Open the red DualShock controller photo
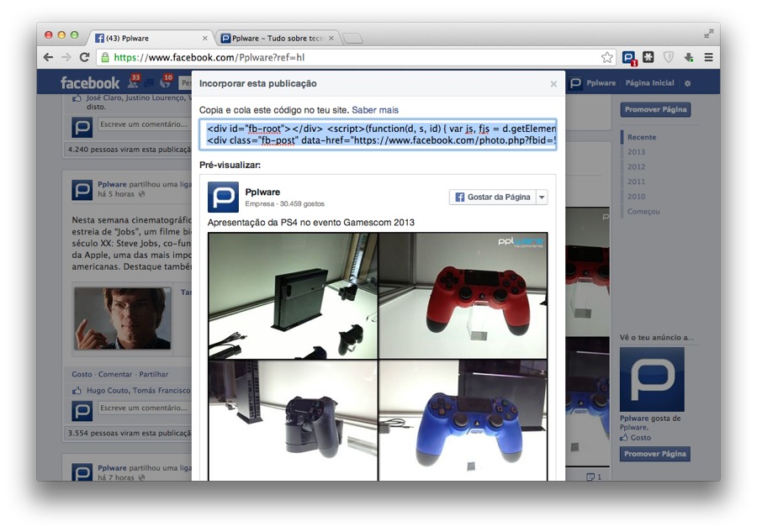 point(463,296)
